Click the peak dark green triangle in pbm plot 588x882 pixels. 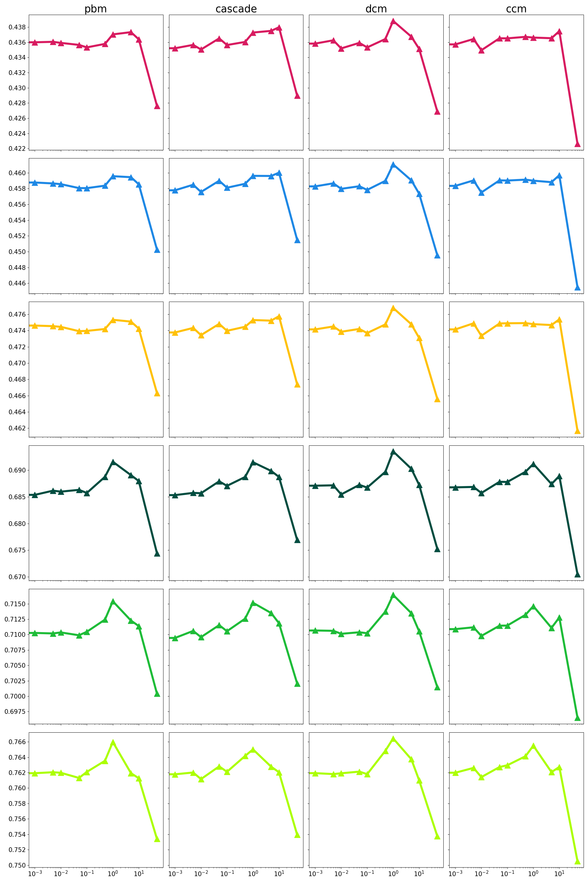click(x=113, y=462)
